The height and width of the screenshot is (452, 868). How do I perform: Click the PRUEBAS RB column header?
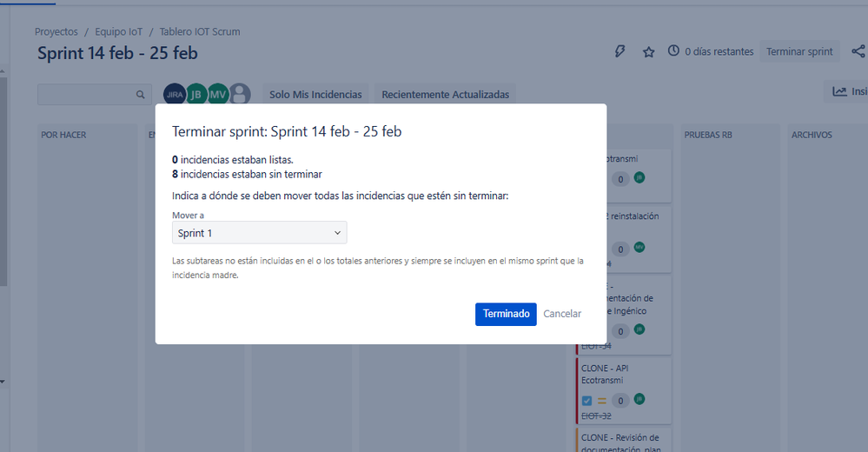pyautogui.click(x=708, y=135)
